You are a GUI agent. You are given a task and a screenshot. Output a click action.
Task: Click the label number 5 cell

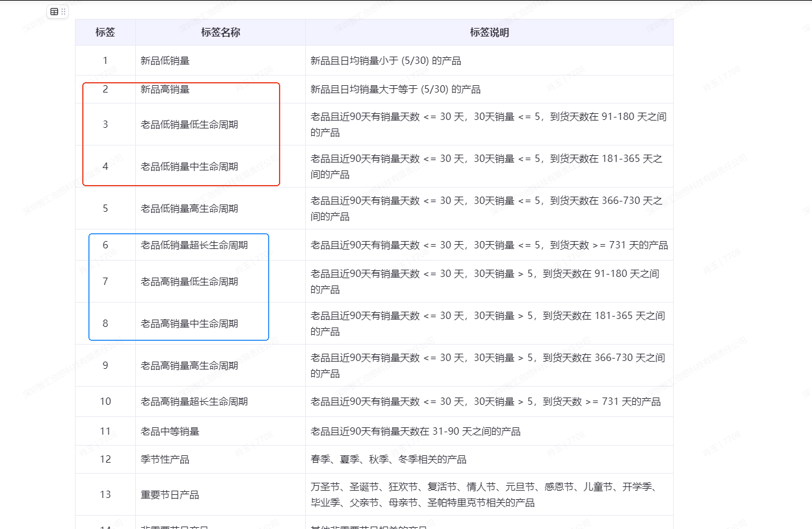pyautogui.click(x=105, y=208)
